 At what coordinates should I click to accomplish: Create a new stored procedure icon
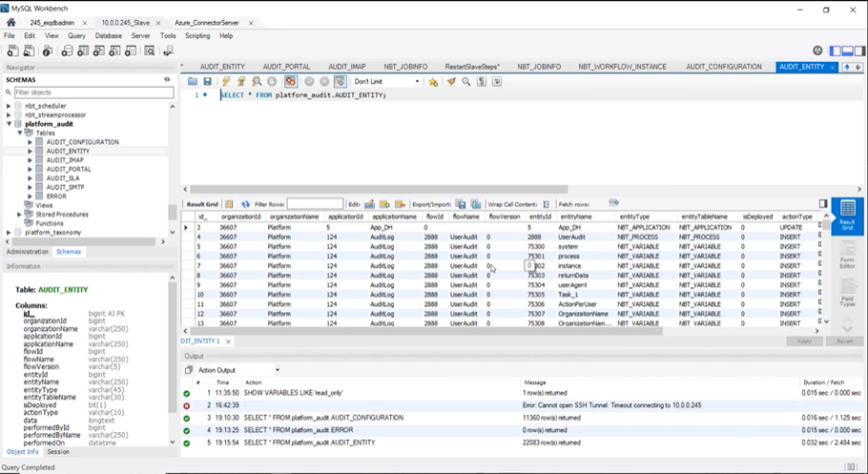114,51
